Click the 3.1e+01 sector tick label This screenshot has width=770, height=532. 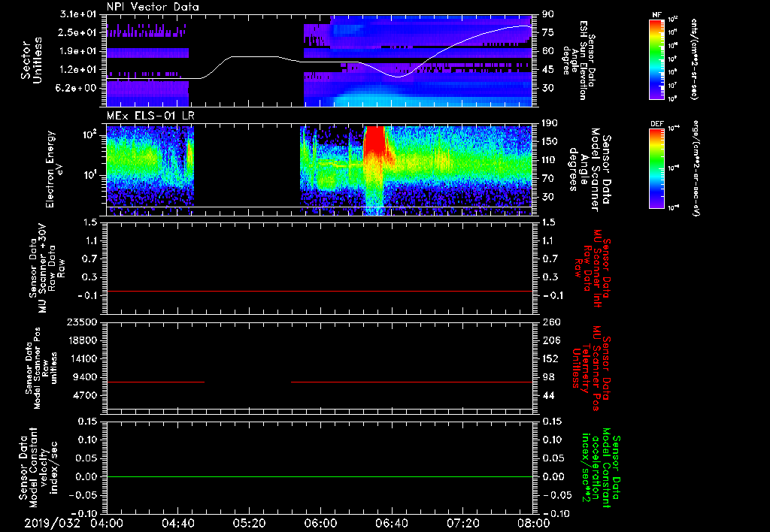pos(78,14)
